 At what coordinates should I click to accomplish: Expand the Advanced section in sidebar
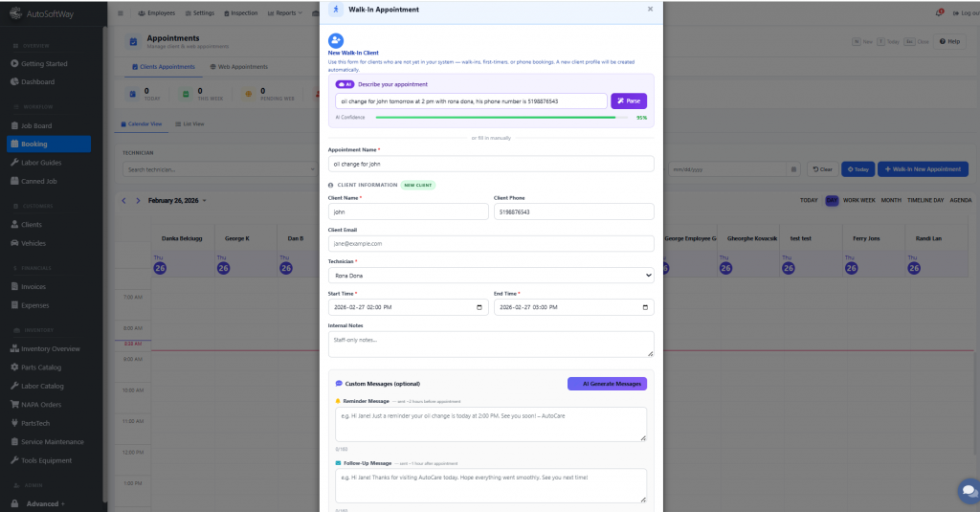pyautogui.click(x=46, y=503)
